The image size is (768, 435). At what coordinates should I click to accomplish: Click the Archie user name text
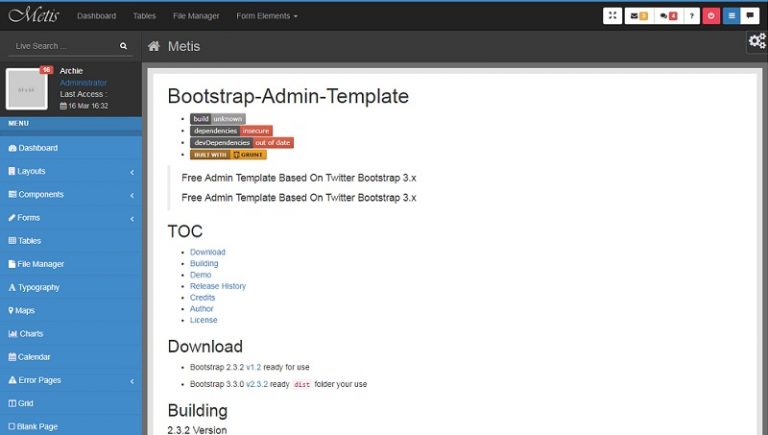point(71,71)
